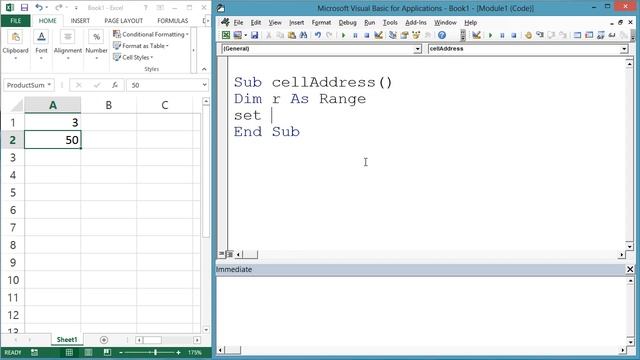The height and width of the screenshot is (360, 640).
Task: Switch to Page Break Preview in status bar
Action: point(107,352)
